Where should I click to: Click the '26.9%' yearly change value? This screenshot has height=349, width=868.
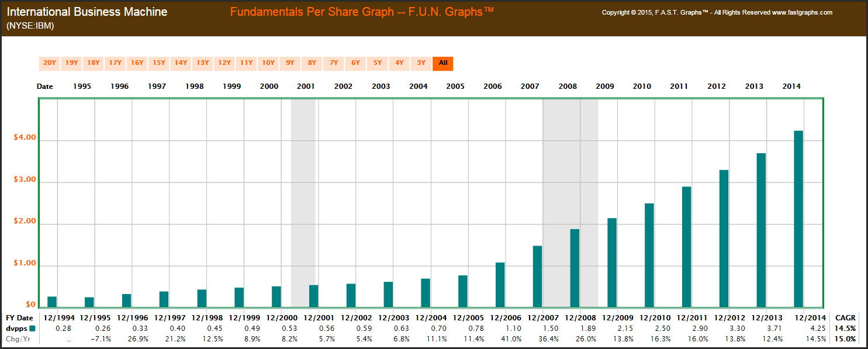[x=137, y=338]
